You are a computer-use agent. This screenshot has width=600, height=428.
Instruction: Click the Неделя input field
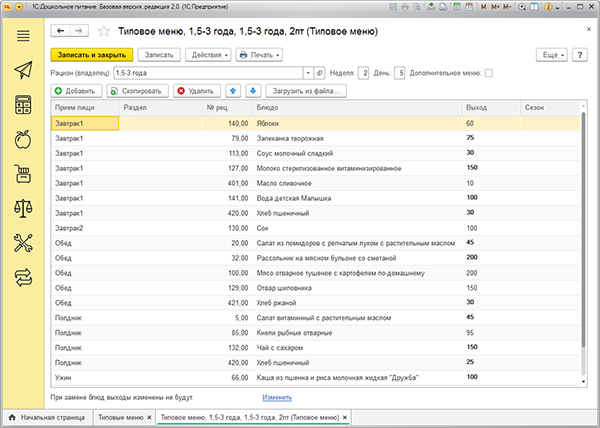(x=364, y=73)
